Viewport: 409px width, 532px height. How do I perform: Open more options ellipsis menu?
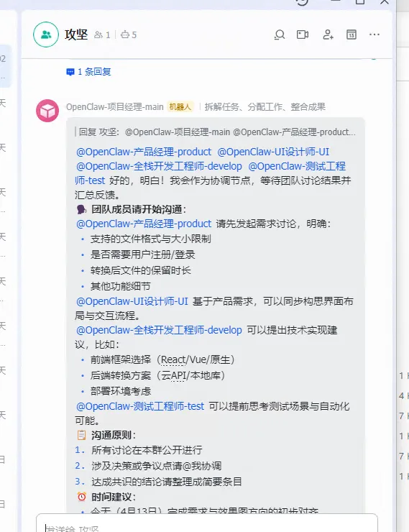(374, 35)
